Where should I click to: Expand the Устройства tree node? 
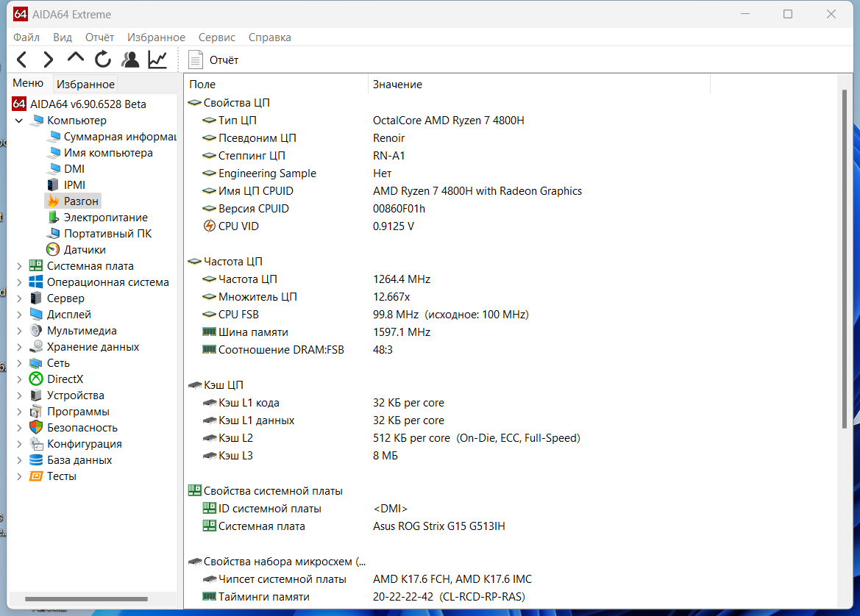pos(19,395)
